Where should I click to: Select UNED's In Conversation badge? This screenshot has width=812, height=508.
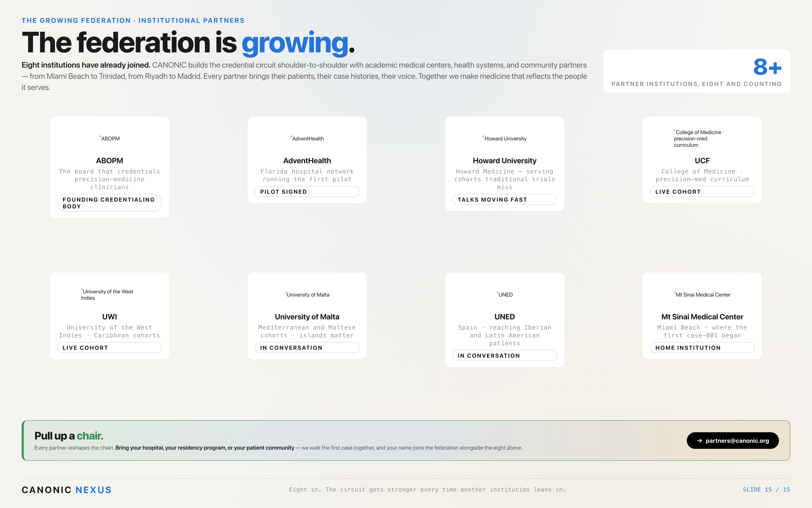(x=505, y=355)
